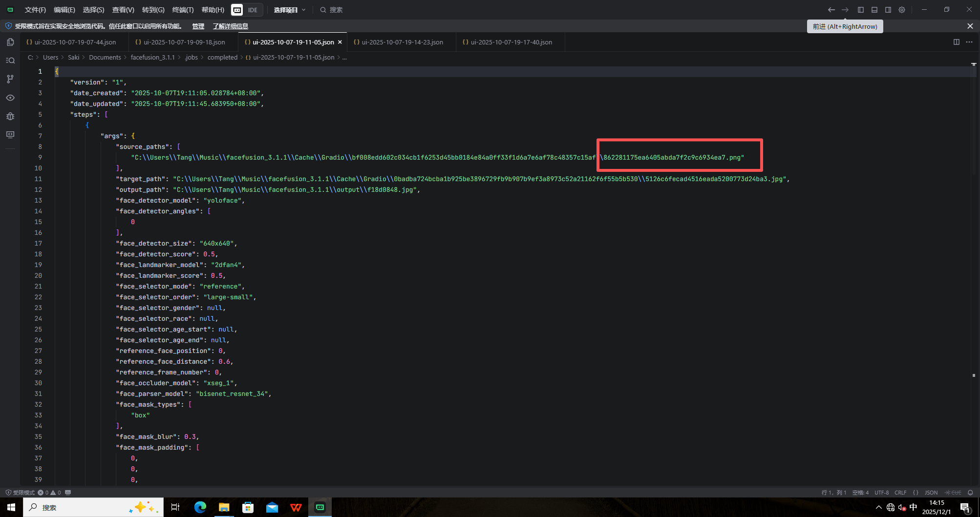Viewport: 980px width, 517px height.
Task: Open File Explorer from the taskbar
Action: click(224, 507)
